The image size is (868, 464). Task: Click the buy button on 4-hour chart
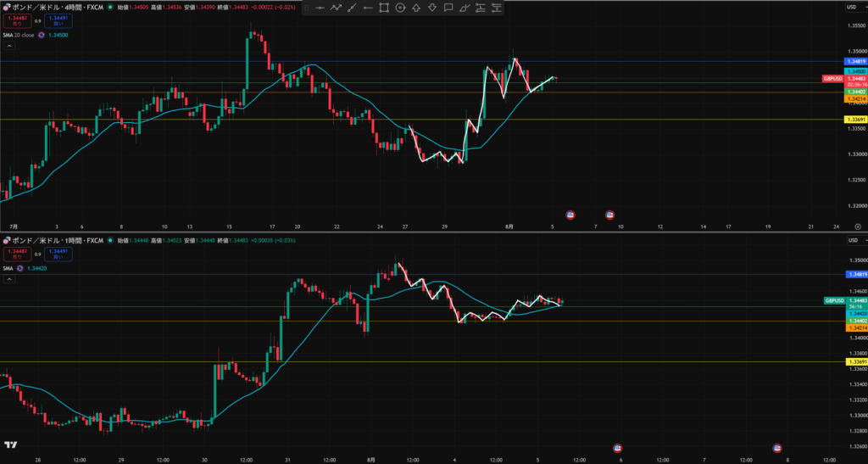58,21
